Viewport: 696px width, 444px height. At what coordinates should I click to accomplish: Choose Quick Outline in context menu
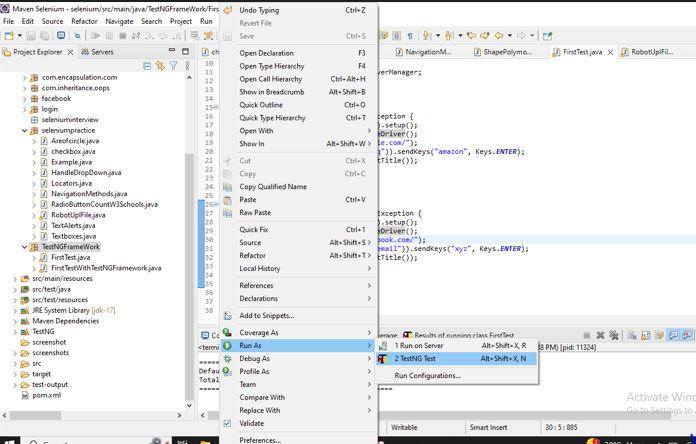click(x=299, y=105)
